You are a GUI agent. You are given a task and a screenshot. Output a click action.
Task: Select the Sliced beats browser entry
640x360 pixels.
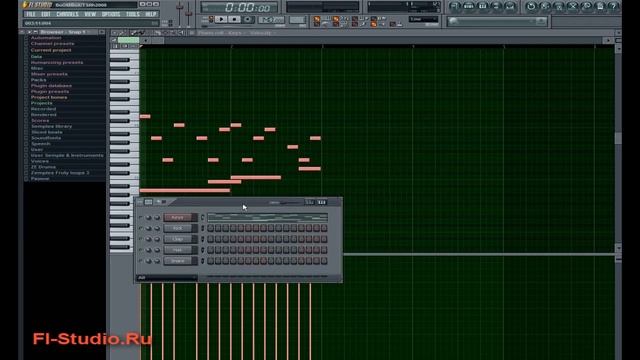tap(47, 132)
